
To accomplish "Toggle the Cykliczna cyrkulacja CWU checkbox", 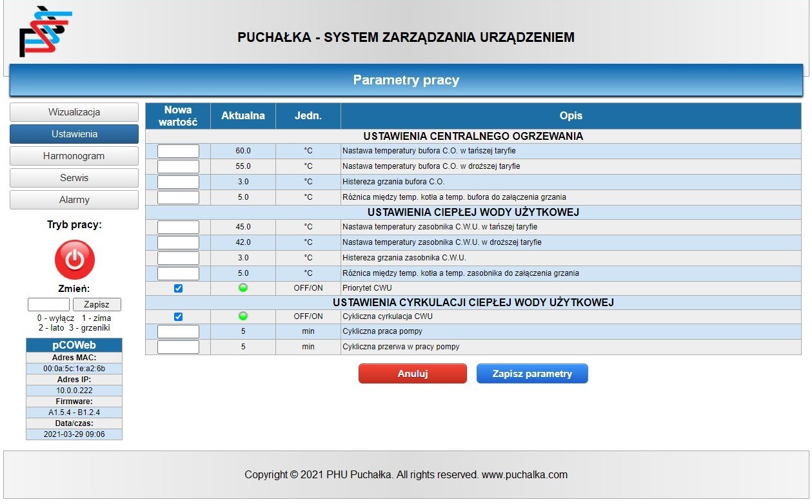I will pyautogui.click(x=179, y=316).
